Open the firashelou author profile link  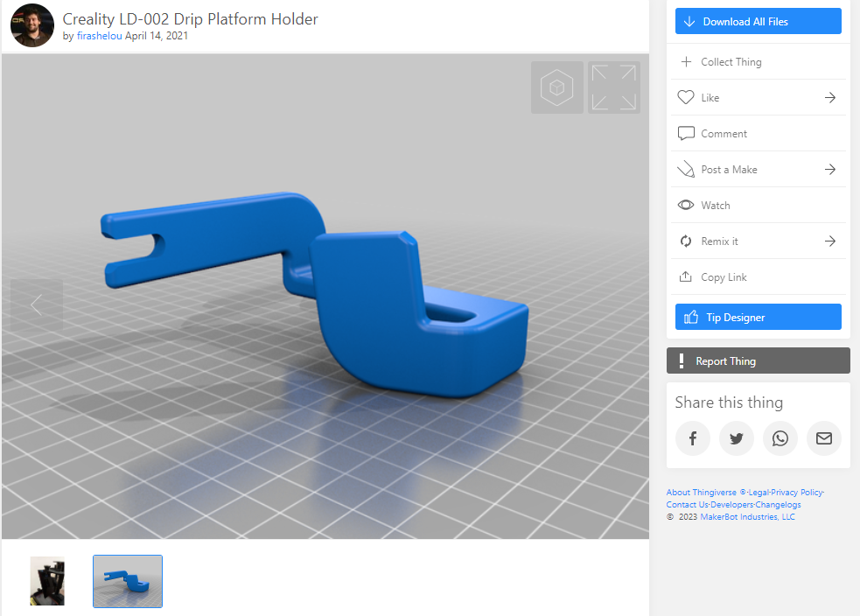pos(99,36)
